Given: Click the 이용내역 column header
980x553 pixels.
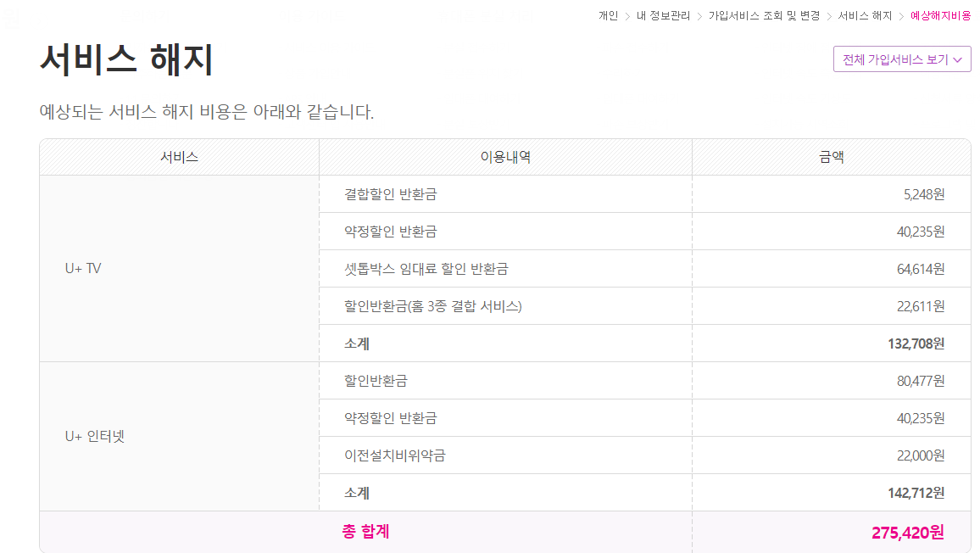Looking at the screenshot, I should pos(505,157).
